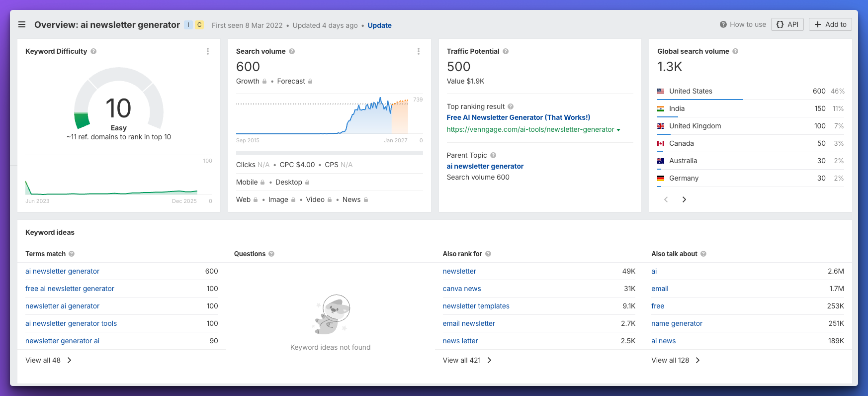868x396 pixels.
Task: Go to previous page of countries
Action: (666, 199)
